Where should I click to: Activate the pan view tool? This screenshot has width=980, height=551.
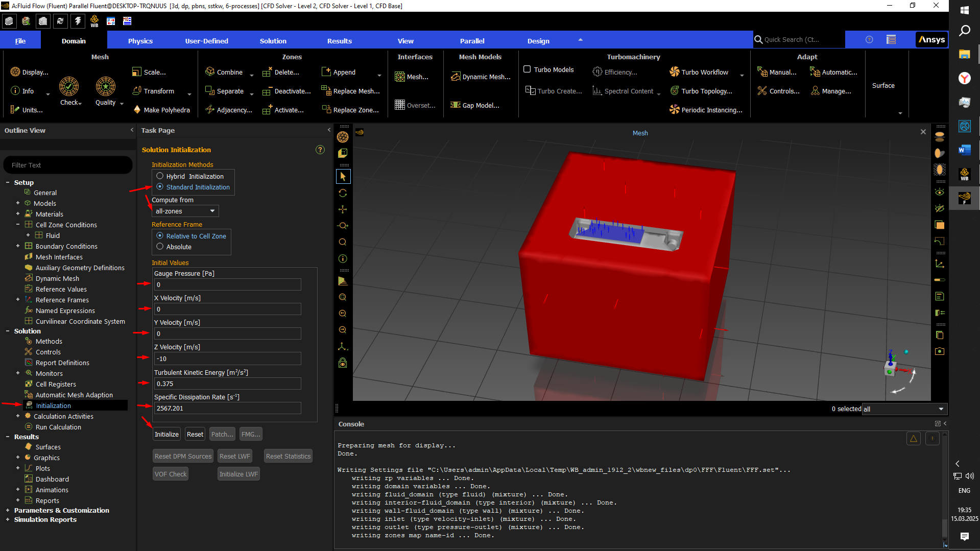tap(343, 209)
